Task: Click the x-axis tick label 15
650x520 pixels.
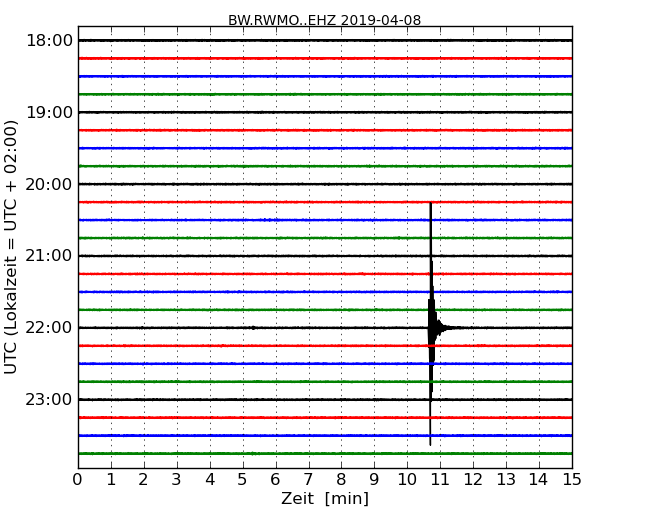Action: point(572,480)
